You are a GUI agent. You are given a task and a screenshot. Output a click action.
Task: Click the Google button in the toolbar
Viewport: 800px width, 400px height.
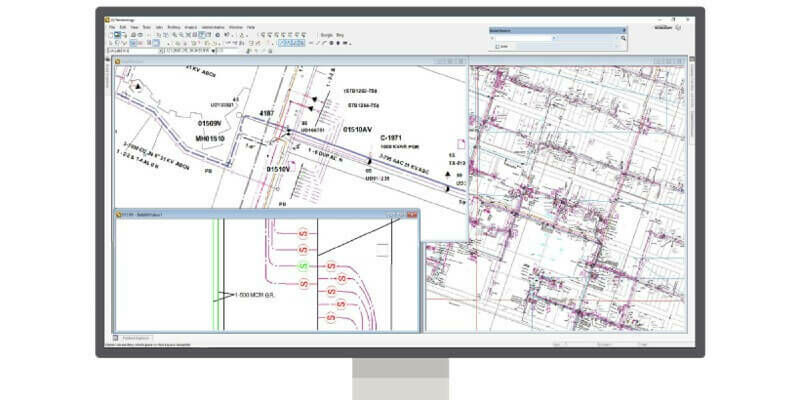pyautogui.click(x=327, y=35)
